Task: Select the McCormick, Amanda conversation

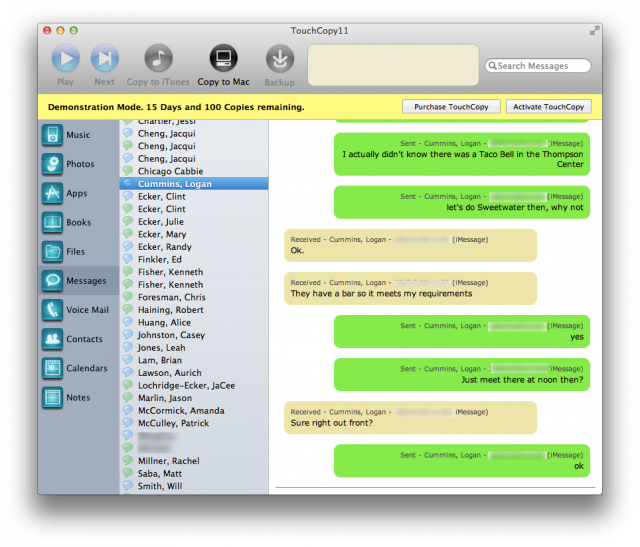Action: pos(194,411)
